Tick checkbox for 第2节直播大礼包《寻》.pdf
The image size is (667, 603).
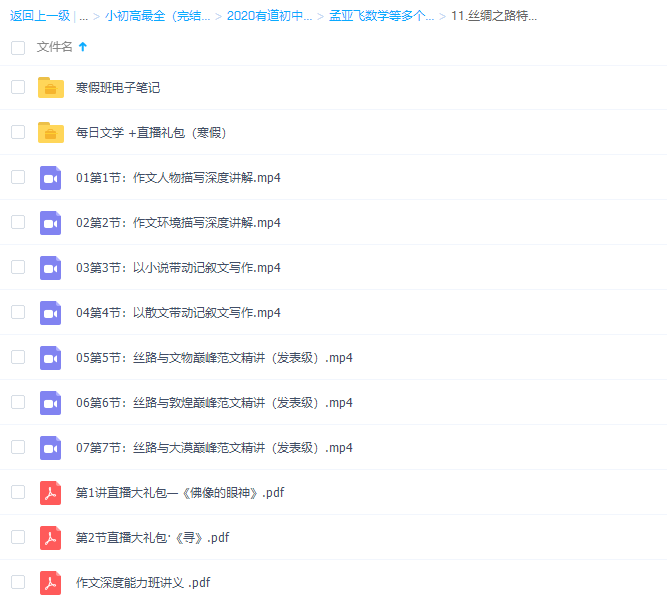pos(18,537)
